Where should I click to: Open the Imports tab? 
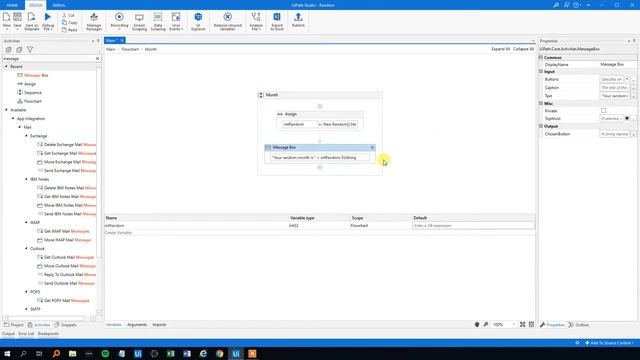[159, 325]
